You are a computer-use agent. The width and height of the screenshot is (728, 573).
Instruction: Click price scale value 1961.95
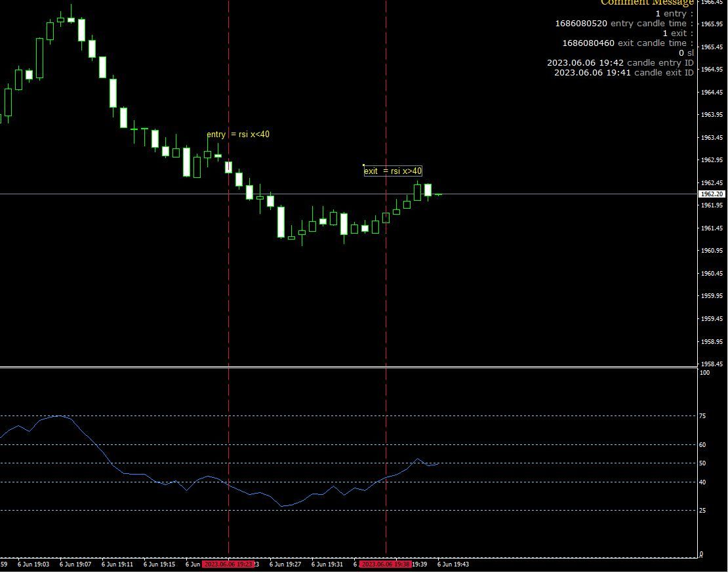tap(712, 205)
